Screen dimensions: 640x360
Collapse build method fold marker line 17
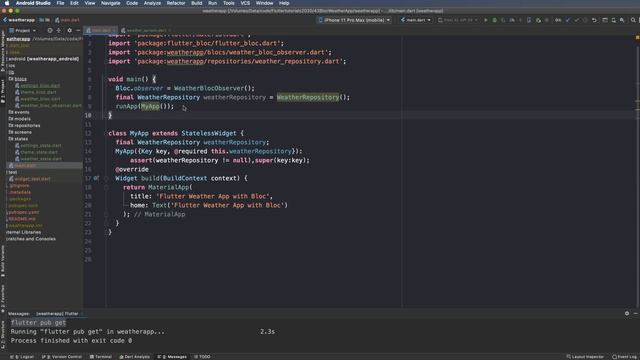point(106,178)
